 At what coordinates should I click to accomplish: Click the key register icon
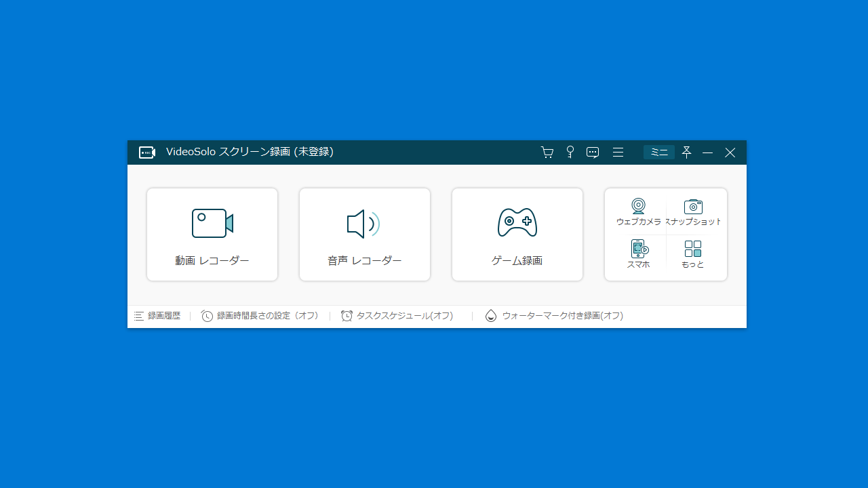click(x=570, y=152)
